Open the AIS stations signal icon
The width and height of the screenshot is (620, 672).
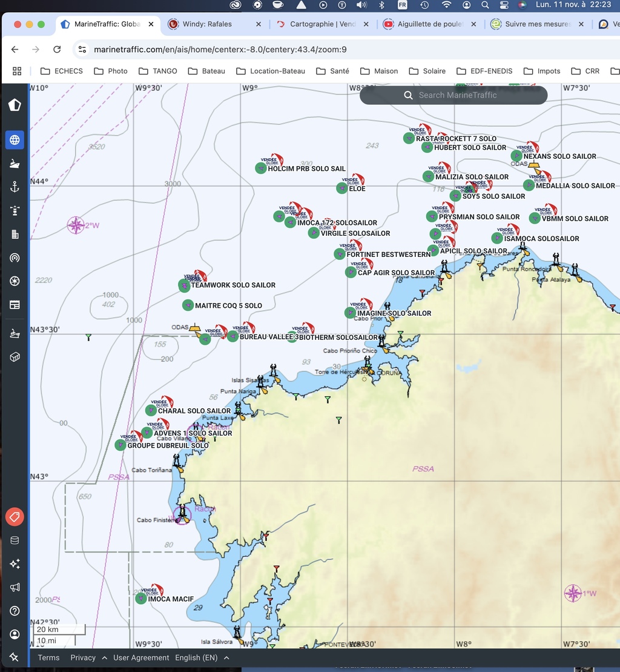click(15, 258)
